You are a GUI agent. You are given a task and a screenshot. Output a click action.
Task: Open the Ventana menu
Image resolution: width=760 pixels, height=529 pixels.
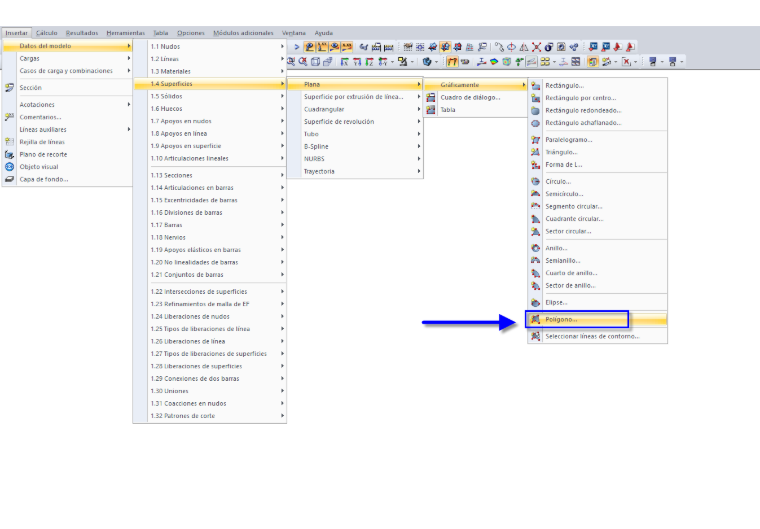click(x=294, y=33)
